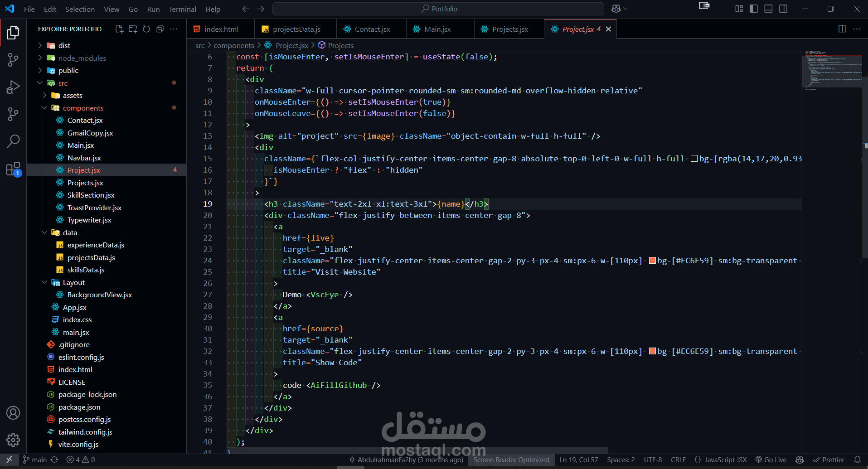Go back using navigation arrow

pos(246,9)
